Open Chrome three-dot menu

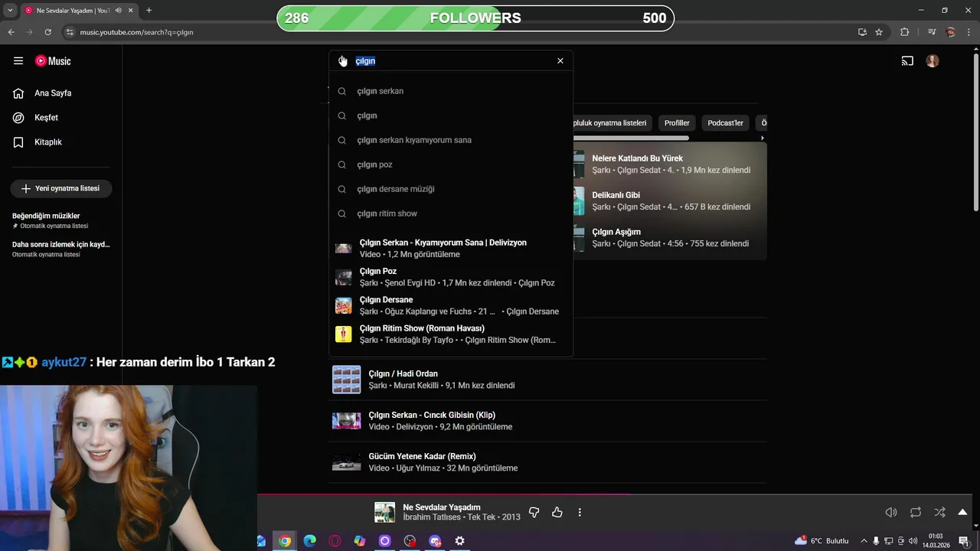(969, 32)
